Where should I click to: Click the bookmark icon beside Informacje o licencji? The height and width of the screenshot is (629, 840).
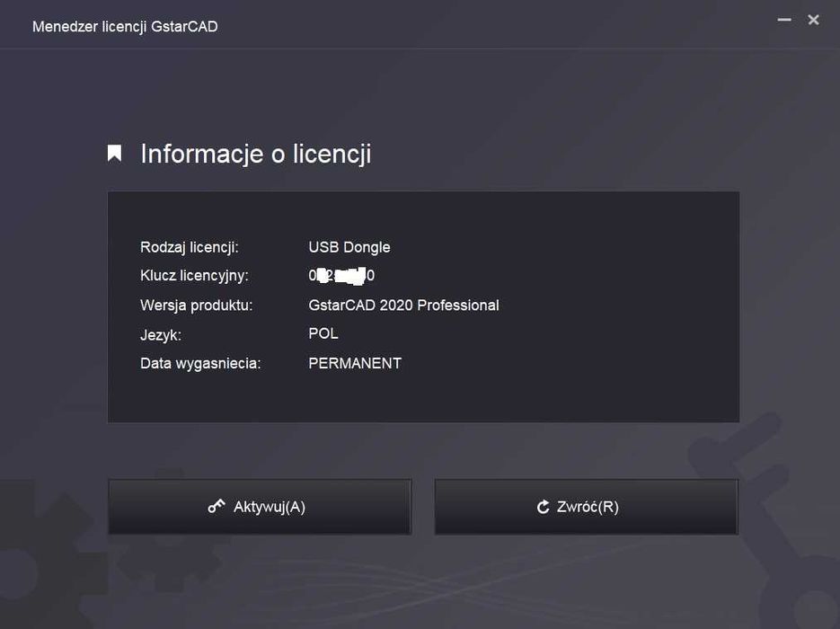coord(114,153)
